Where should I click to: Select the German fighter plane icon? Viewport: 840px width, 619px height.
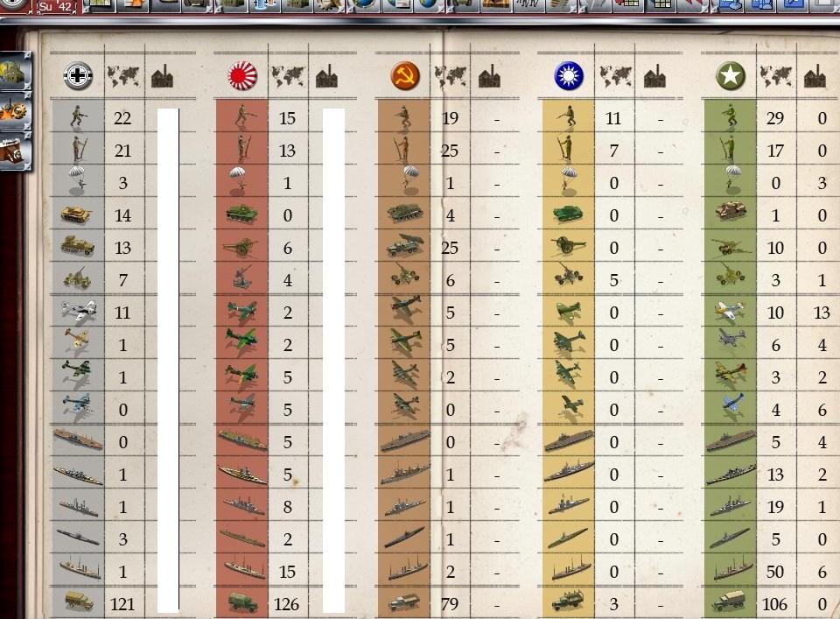[x=78, y=311]
